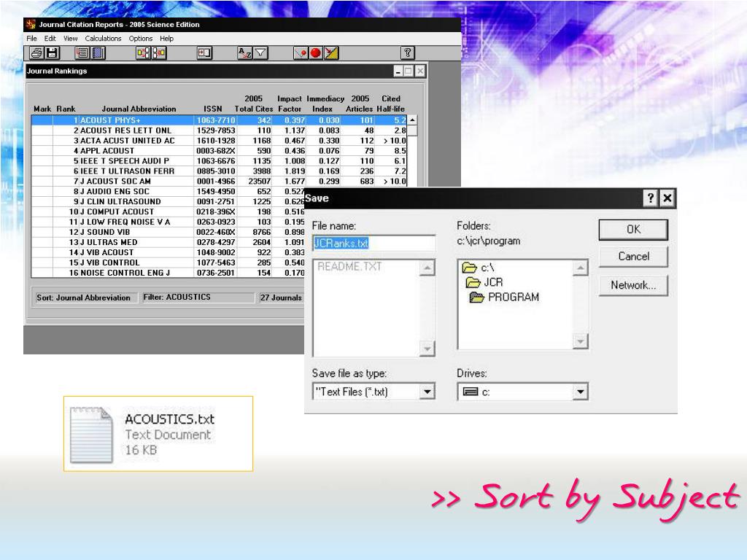747x560 pixels.
Task: Select the J ACOUST SOC AM row
Action: [219, 182]
